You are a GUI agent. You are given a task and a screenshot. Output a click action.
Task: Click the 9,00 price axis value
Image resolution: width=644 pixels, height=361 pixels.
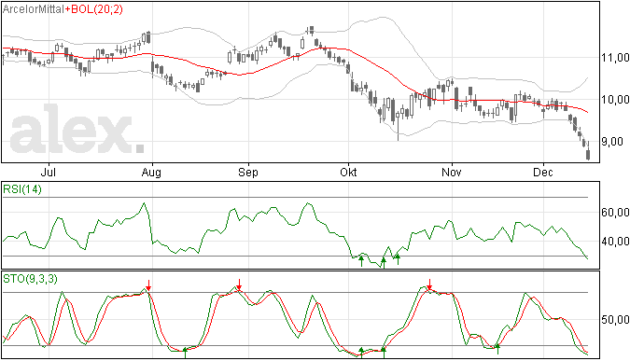[x=612, y=142]
